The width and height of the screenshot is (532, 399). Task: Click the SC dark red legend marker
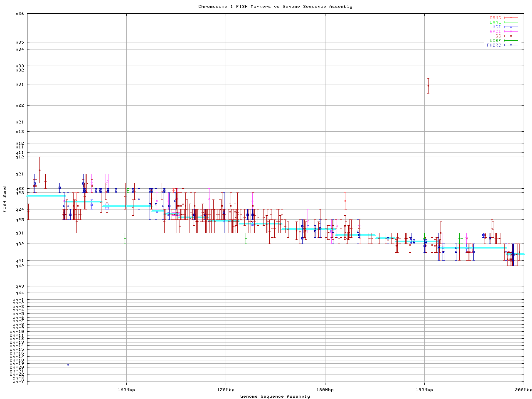pos(511,36)
